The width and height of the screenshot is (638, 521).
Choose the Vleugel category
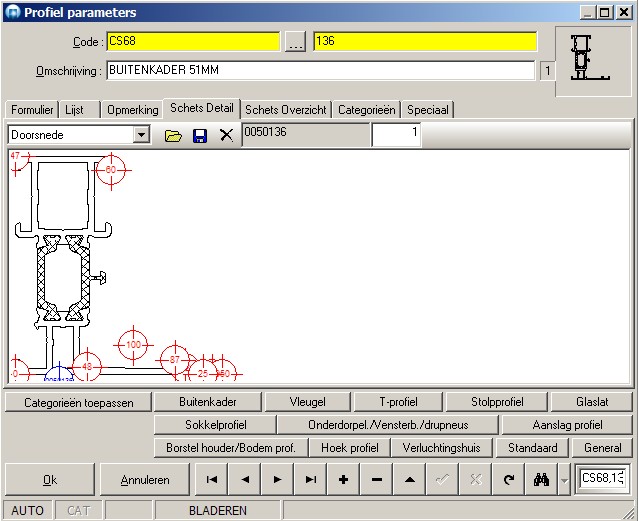click(308, 402)
